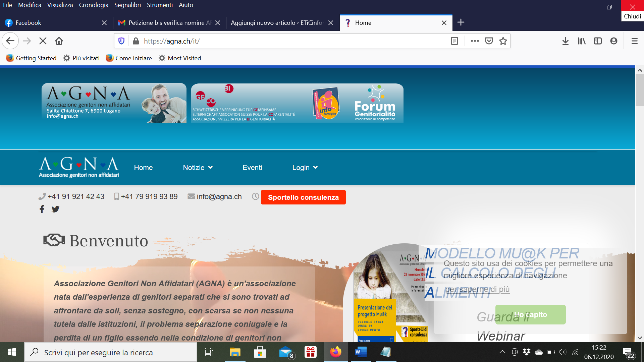
Task: Close the Aggiungi nuovo articolo tab
Action: click(331, 23)
